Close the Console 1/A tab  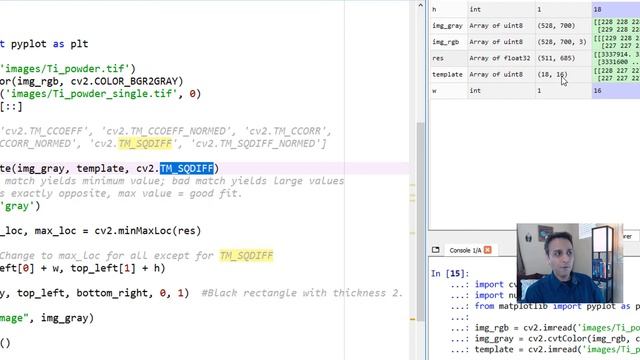point(487,250)
